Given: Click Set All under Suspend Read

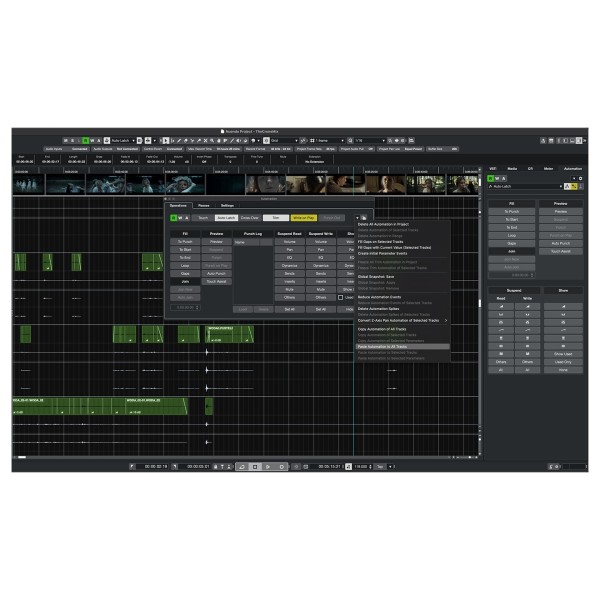Looking at the screenshot, I should click(x=290, y=309).
